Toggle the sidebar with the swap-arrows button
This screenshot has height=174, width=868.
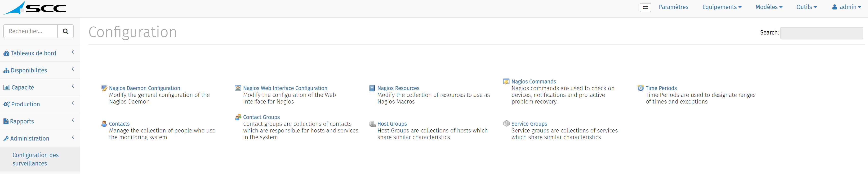coord(645,7)
